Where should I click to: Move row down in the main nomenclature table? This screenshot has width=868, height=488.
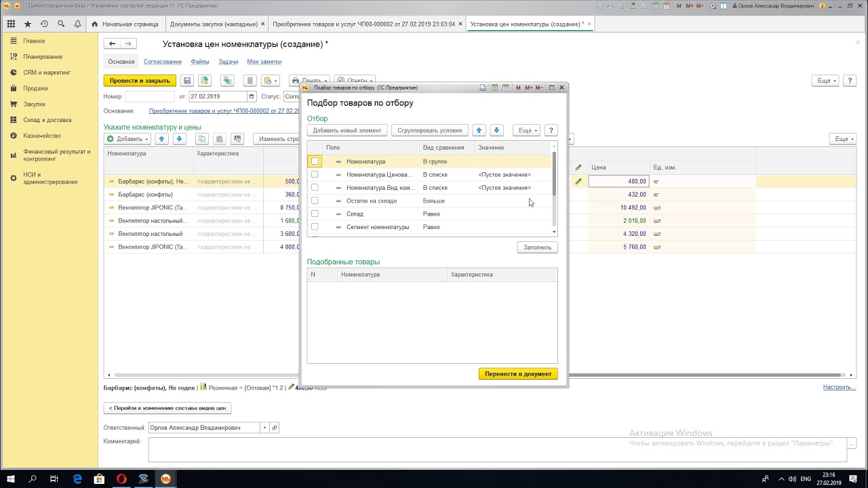pos(179,139)
